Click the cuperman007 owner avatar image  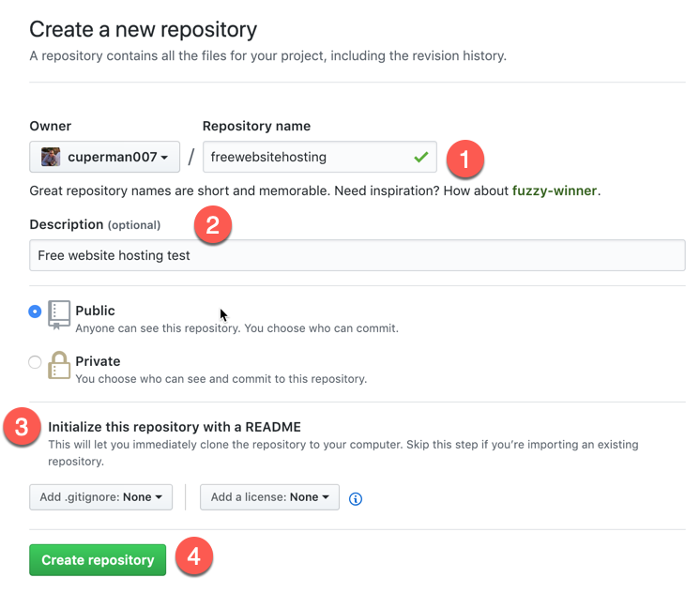pos(49,157)
